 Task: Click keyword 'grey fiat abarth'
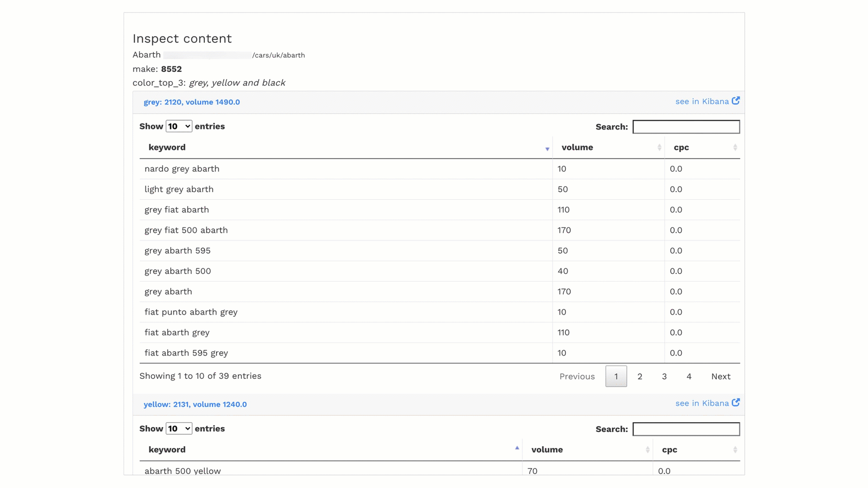(177, 210)
